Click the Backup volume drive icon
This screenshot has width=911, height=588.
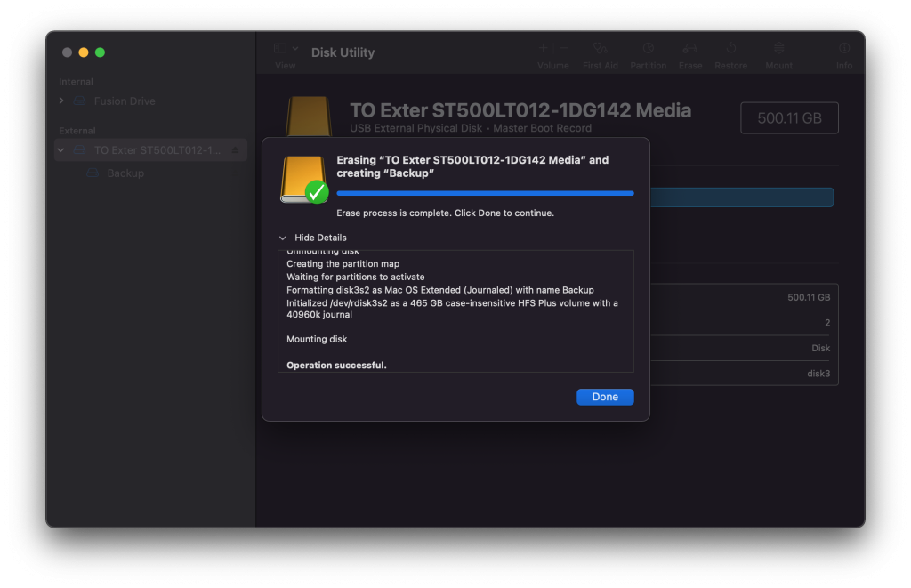93,173
